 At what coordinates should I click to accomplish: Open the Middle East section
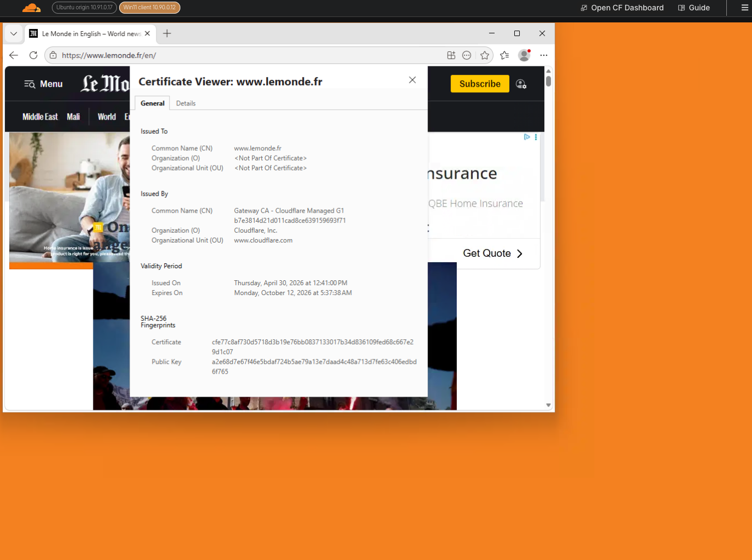click(x=40, y=117)
